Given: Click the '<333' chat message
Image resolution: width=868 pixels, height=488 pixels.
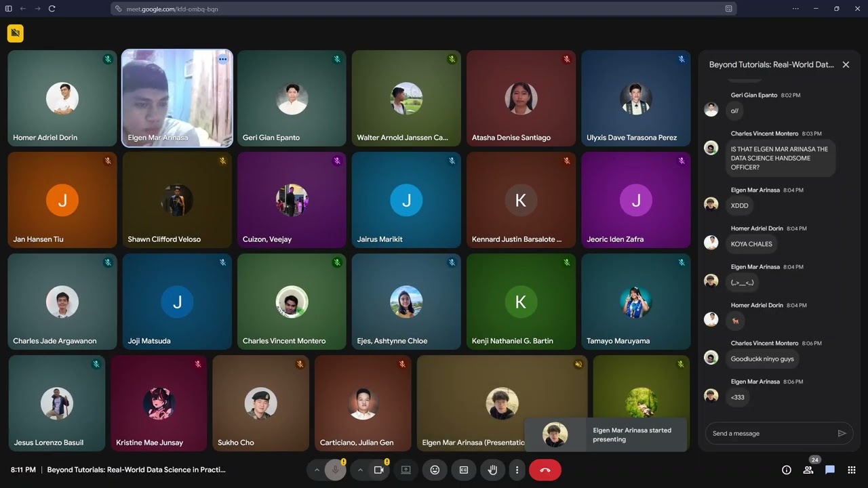Looking at the screenshot, I should pos(737,397).
